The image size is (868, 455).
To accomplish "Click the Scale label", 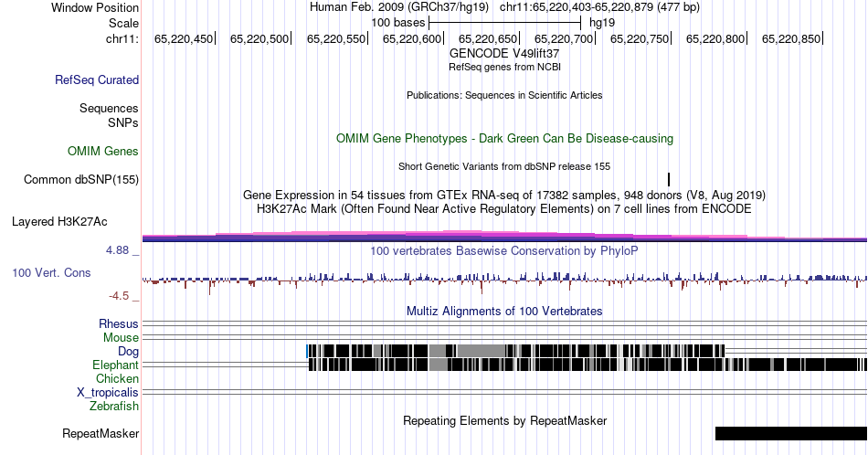I will 123,23.
